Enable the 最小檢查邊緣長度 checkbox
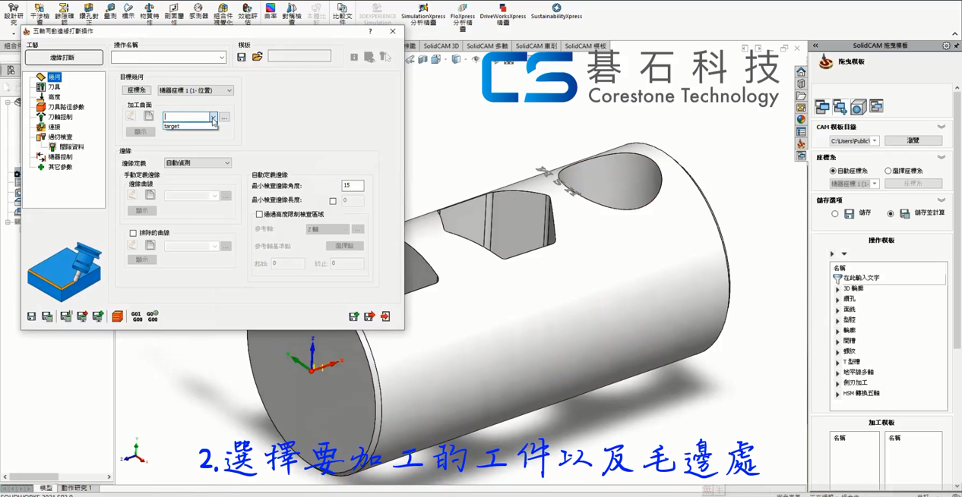Image resolution: width=962 pixels, height=497 pixels. [x=333, y=201]
